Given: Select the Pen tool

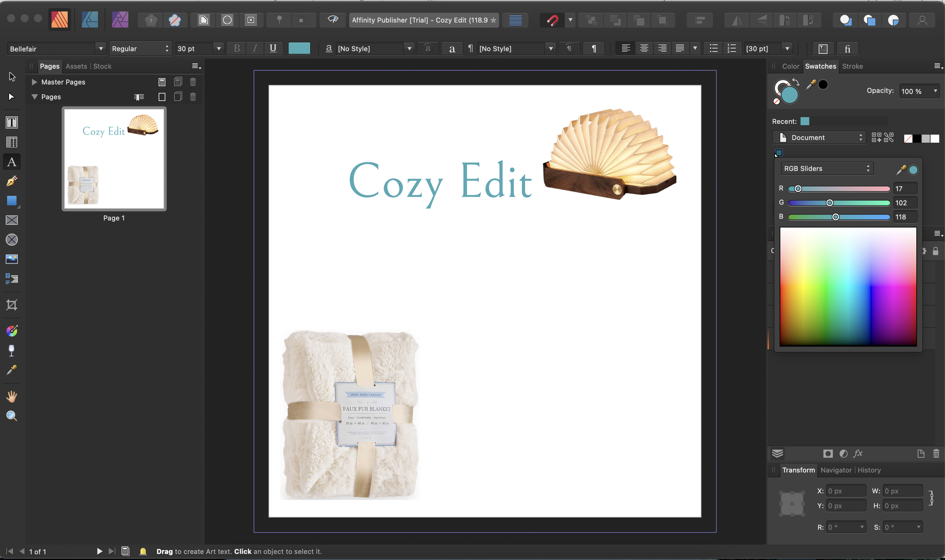Looking at the screenshot, I should point(12,181).
